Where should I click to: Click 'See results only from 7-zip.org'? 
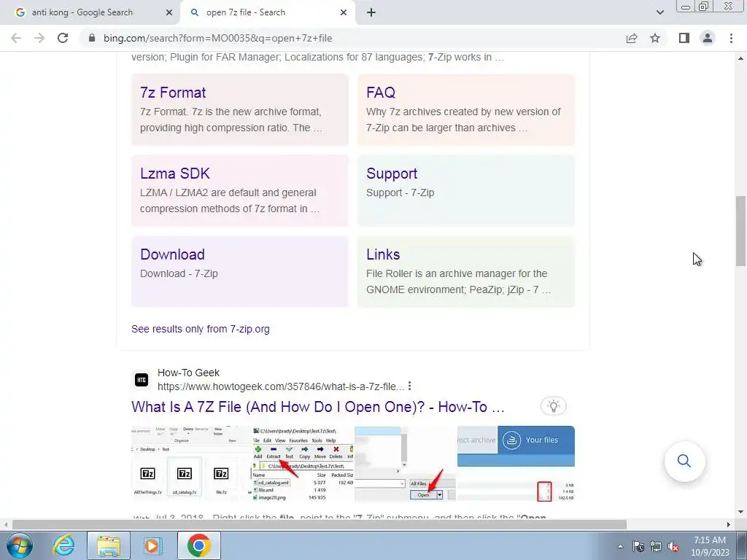pyautogui.click(x=201, y=329)
